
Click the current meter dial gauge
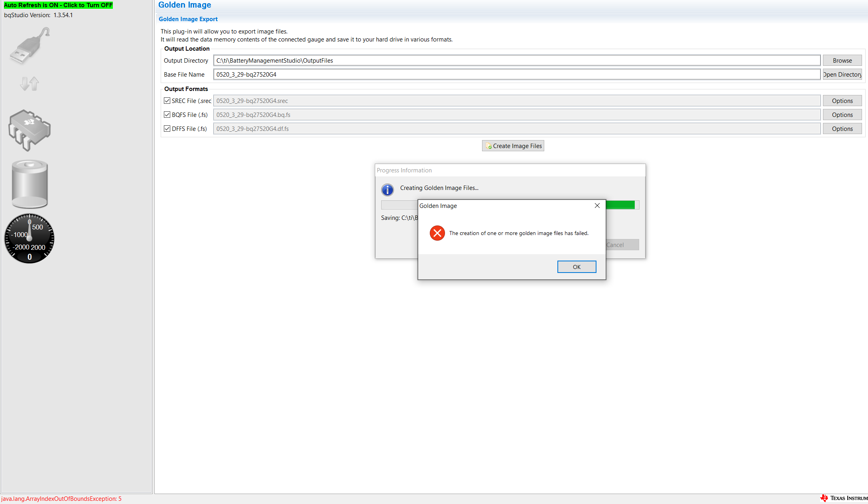pyautogui.click(x=29, y=239)
